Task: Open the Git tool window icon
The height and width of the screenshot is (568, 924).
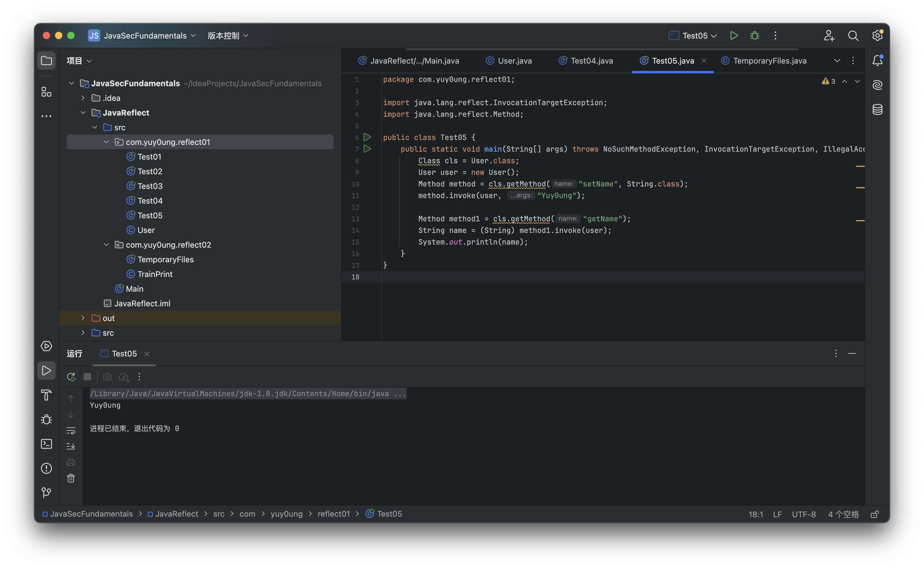Action: 46,492
